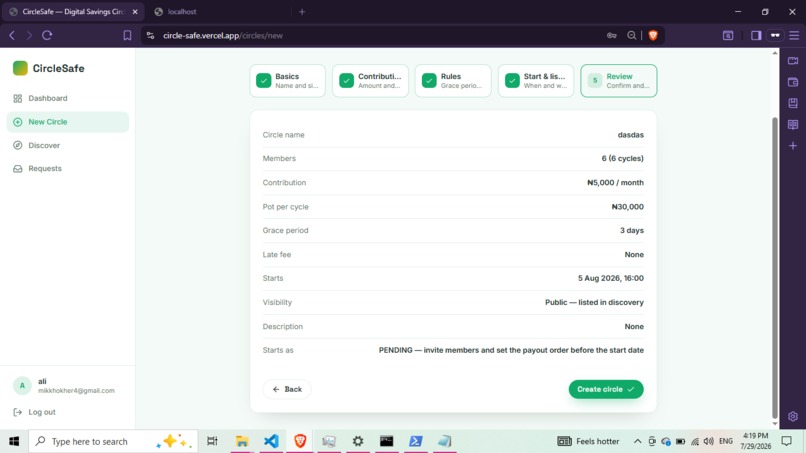806x453 pixels.
Task: Click the password key icon
Action: point(612,35)
